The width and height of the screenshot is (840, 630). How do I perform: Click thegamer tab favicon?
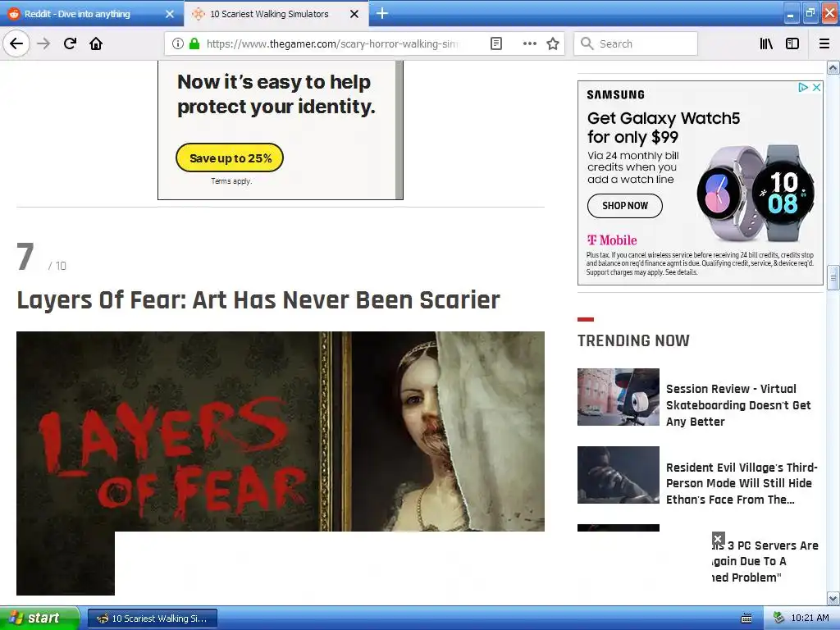point(199,14)
